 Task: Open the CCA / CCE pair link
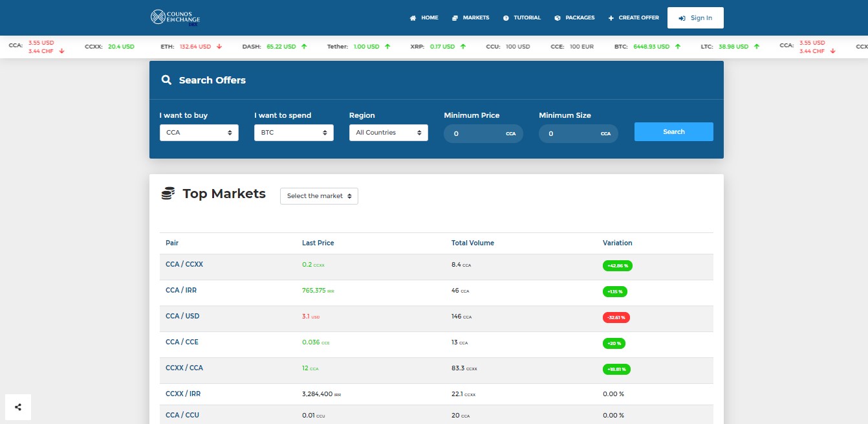click(x=182, y=342)
